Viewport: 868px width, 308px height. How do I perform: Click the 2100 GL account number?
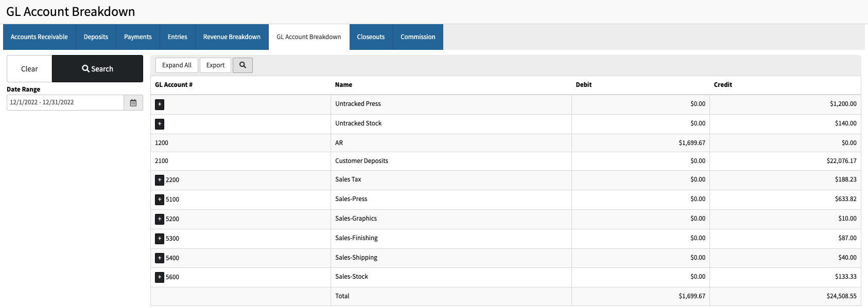coord(162,161)
